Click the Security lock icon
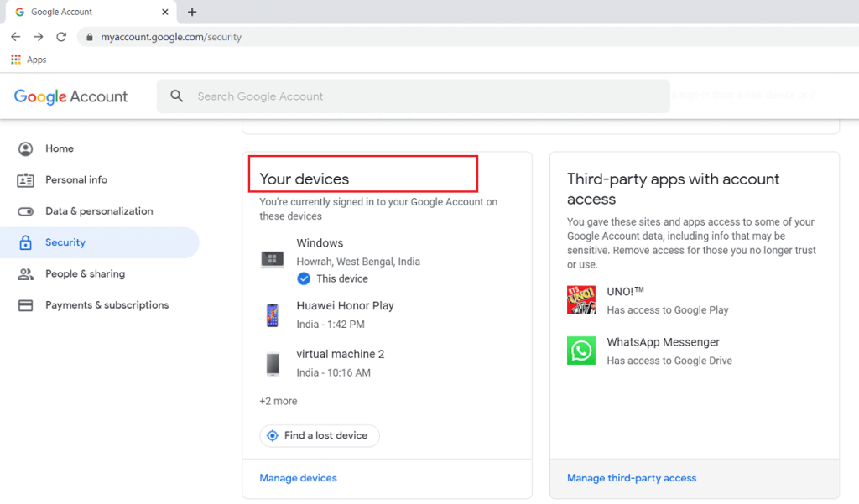 tap(26, 242)
